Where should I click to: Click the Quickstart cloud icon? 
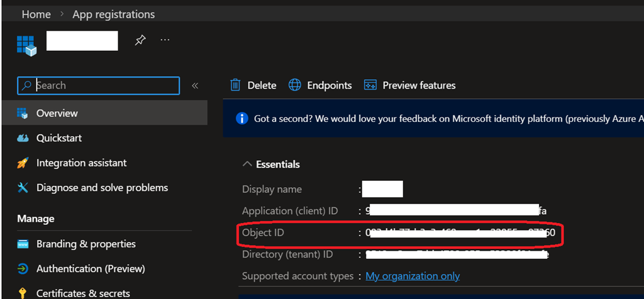23,138
